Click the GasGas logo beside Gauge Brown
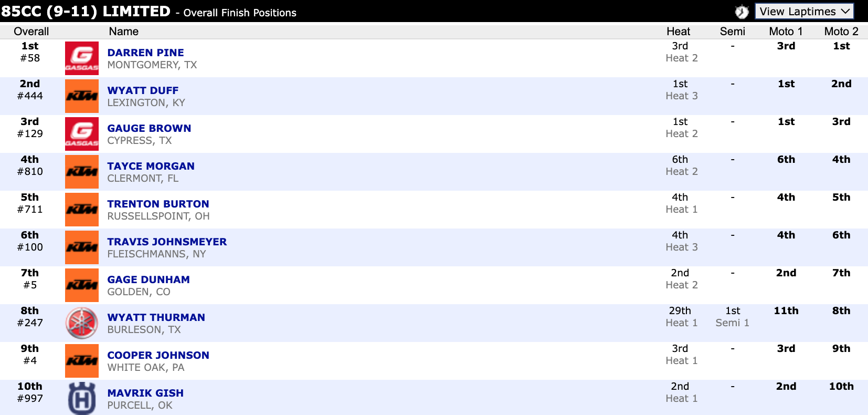This screenshot has height=415, width=868. click(x=81, y=134)
